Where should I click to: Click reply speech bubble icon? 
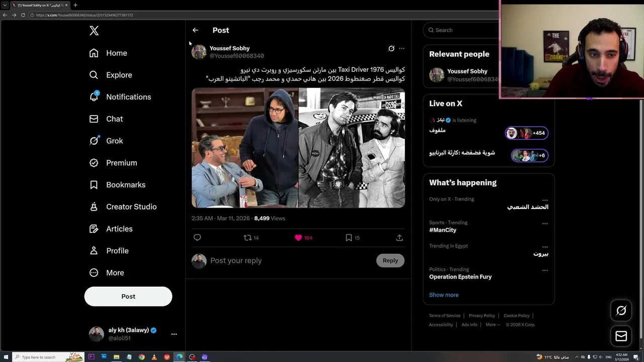[x=197, y=238]
